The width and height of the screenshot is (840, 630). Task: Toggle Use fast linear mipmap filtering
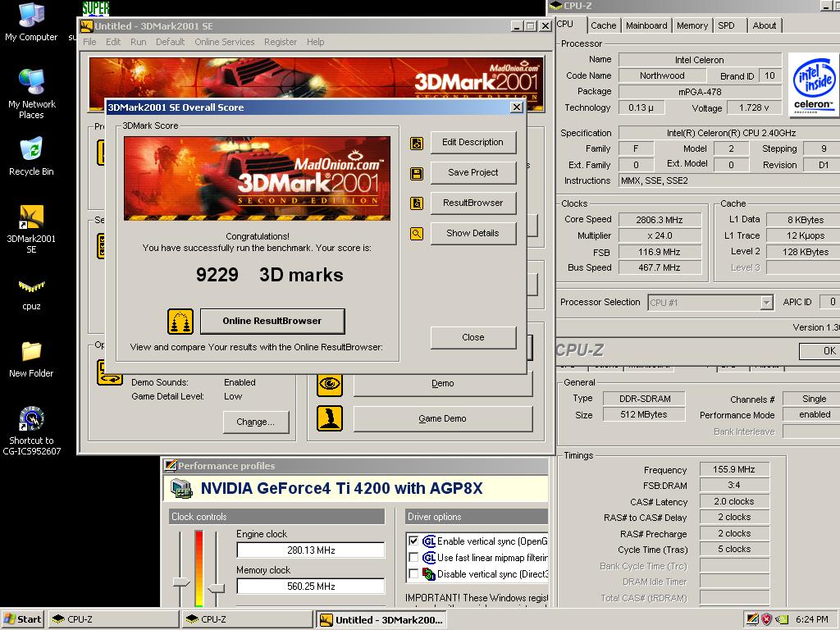pyautogui.click(x=413, y=557)
